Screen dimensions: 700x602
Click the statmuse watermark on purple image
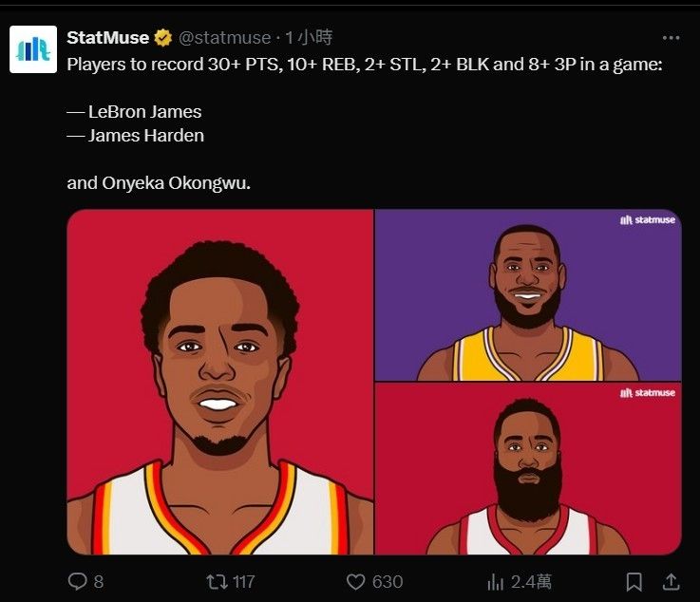pyautogui.click(x=648, y=219)
